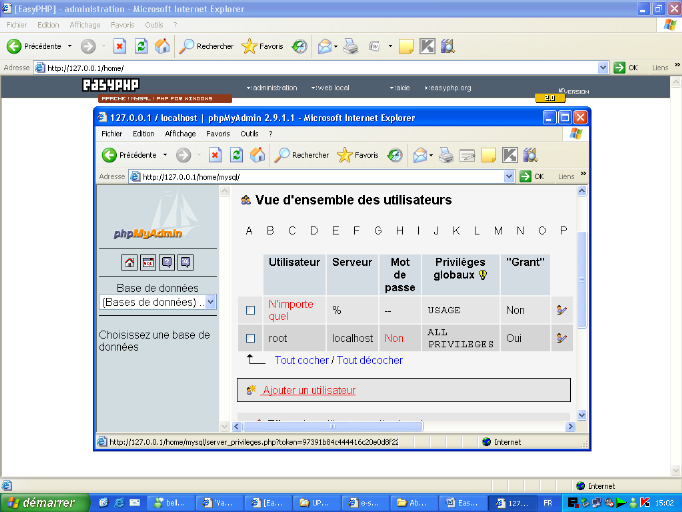Click the démarrer Start button
The image size is (682, 512).
[x=40, y=502]
